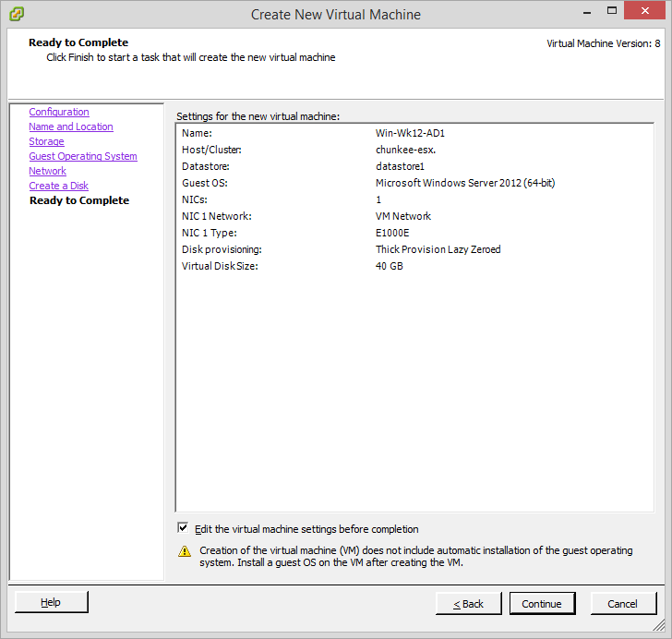This screenshot has height=639, width=672.
Task: Go to the Configuration step
Action: click(x=59, y=112)
